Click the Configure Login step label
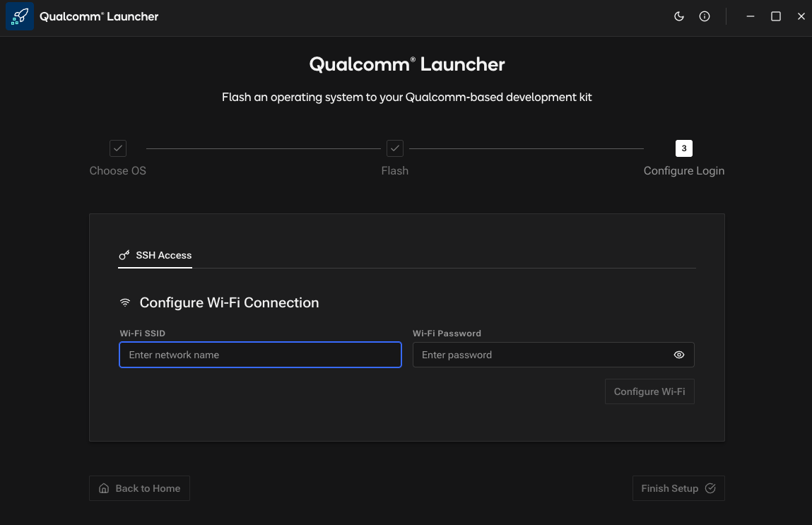 [x=683, y=171]
